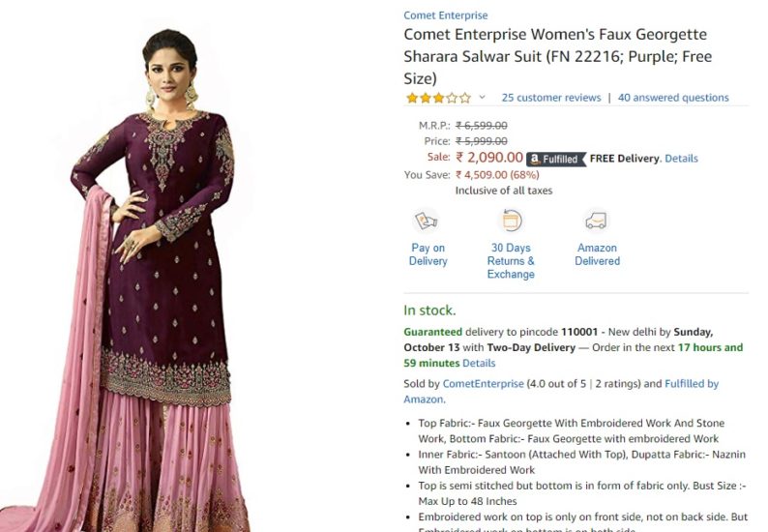Click the star rating icons
The height and width of the screenshot is (532, 768).
[438, 98]
